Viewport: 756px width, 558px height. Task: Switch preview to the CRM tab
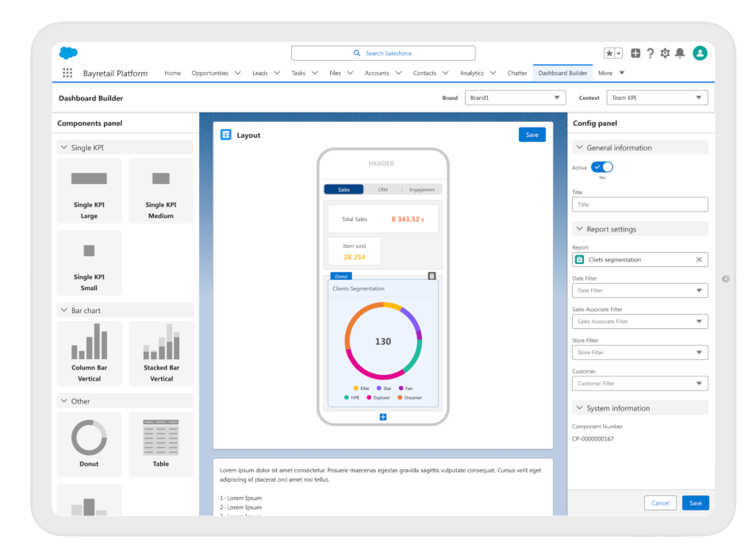click(x=383, y=189)
